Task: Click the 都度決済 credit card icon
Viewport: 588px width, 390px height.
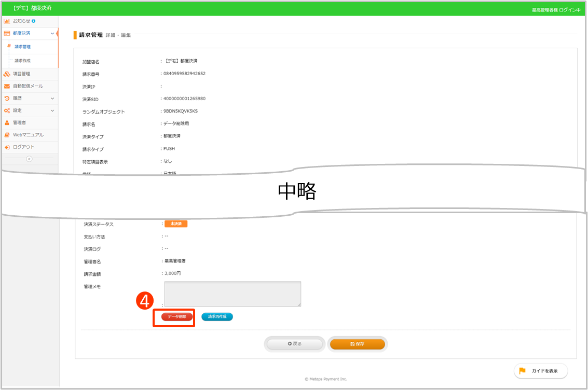Action: [7, 33]
